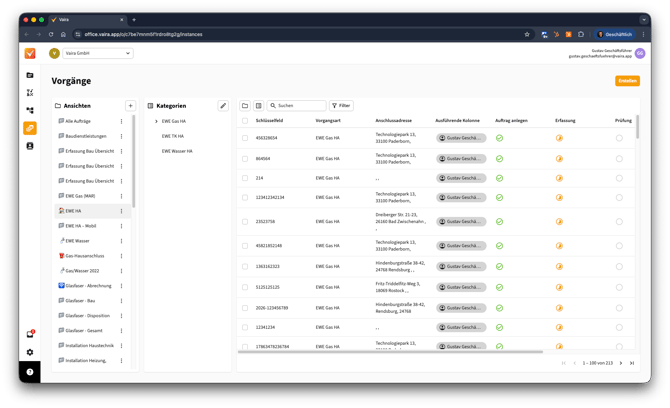Add new view with Ansichten plus button
The width and height of the screenshot is (670, 408).
(130, 105)
